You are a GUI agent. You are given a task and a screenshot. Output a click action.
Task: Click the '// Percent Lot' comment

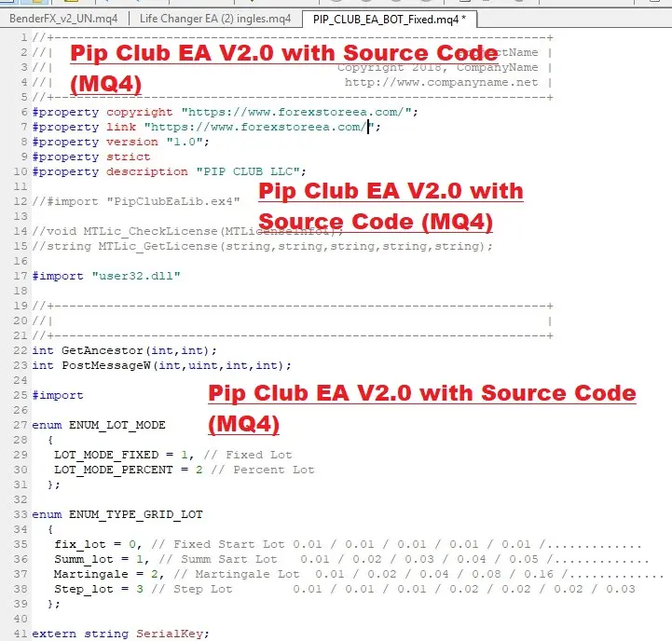point(263,471)
